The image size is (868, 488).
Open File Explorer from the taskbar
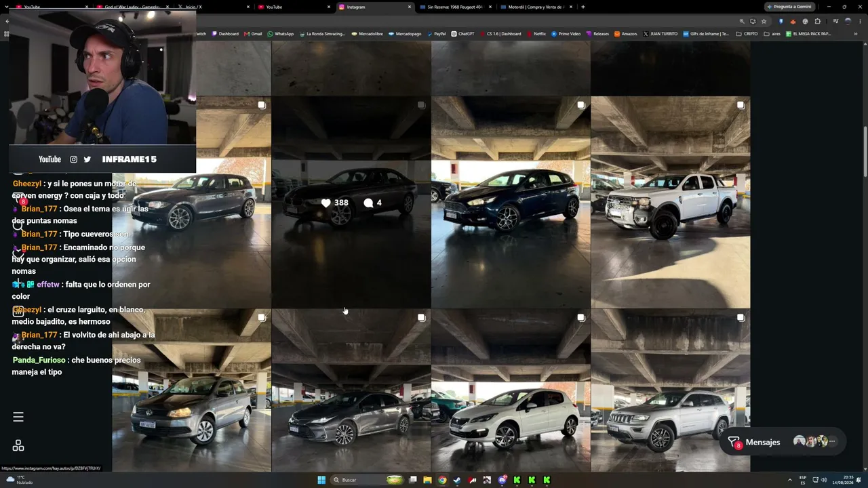[427, 480]
